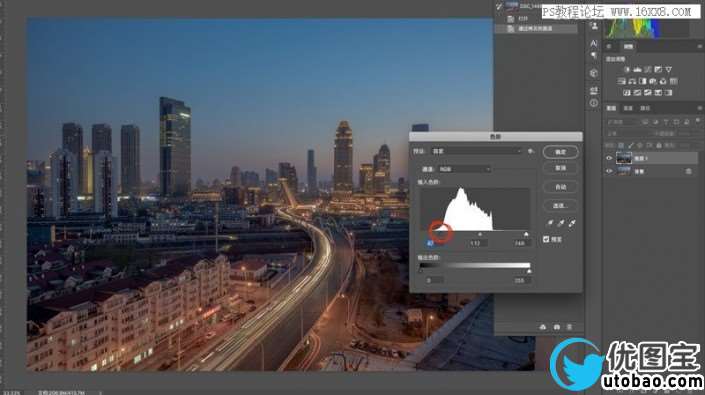This screenshot has width=705, height=395.
Task: Add a Curves adjustment from Adjustments panel
Action: [648, 70]
